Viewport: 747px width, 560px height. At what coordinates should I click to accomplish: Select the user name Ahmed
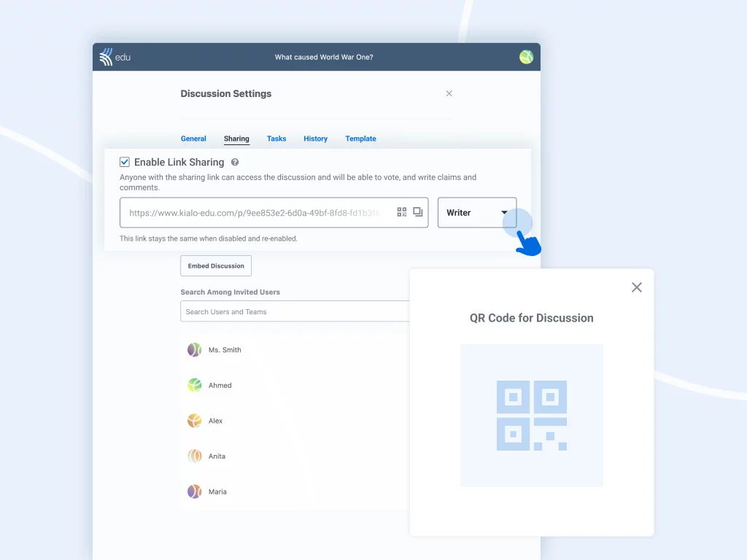[x=220, y=385]
